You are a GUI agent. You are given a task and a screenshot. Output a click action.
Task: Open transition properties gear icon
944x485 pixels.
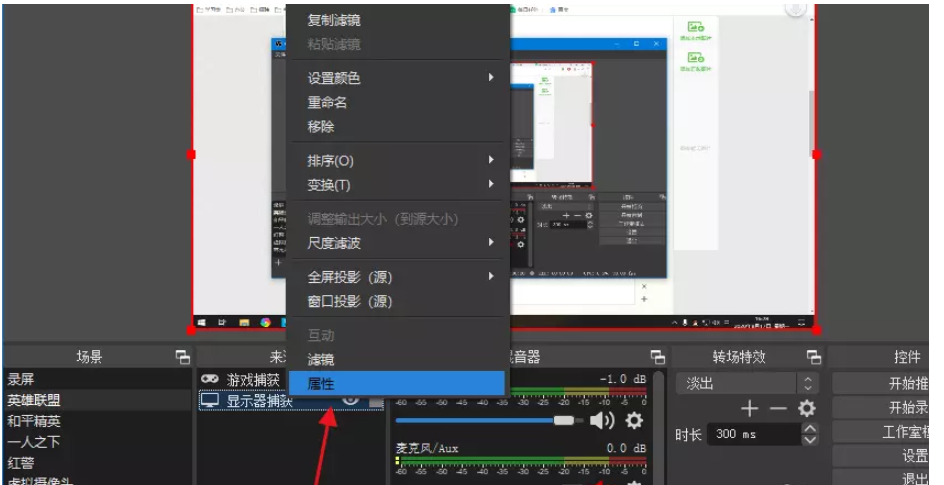pos(806,409)
